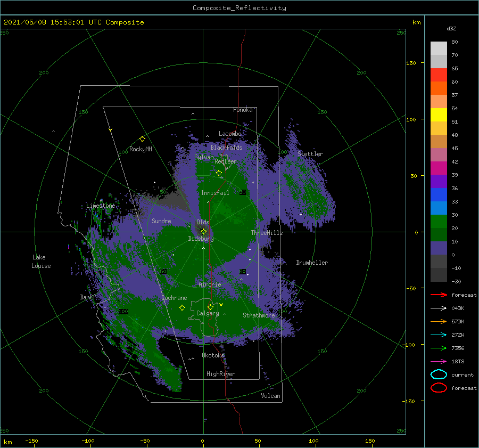This screenshot has height=448, width=479.
Task: Click the Stettler label
Action: click(x=310, y=154)
